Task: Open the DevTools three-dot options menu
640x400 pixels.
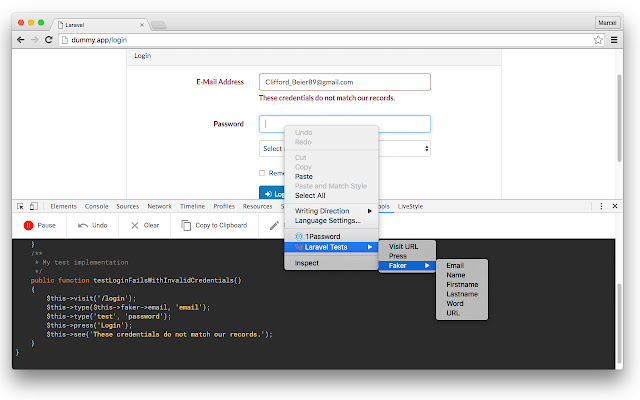Action: pos(601,206)
